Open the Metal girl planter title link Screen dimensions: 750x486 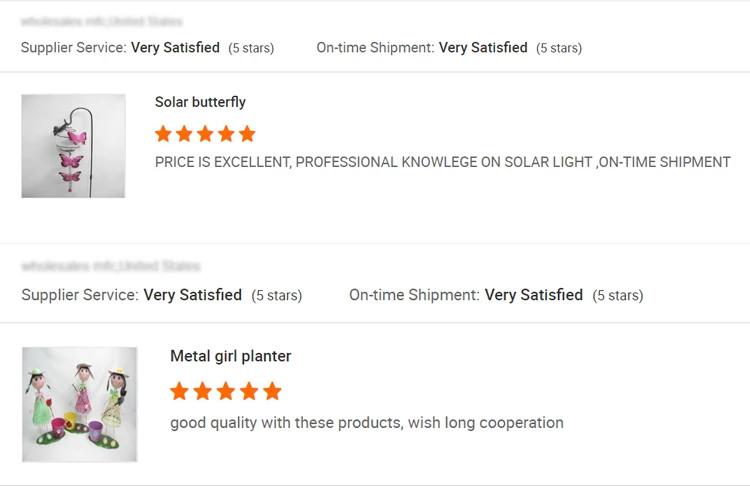(x=230, y=356)
